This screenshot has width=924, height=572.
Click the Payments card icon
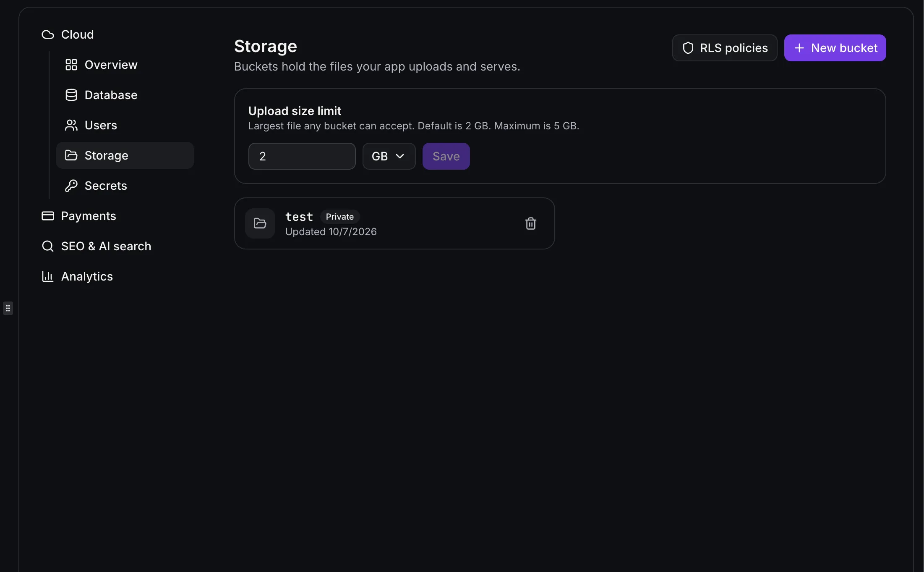[48, 216]
